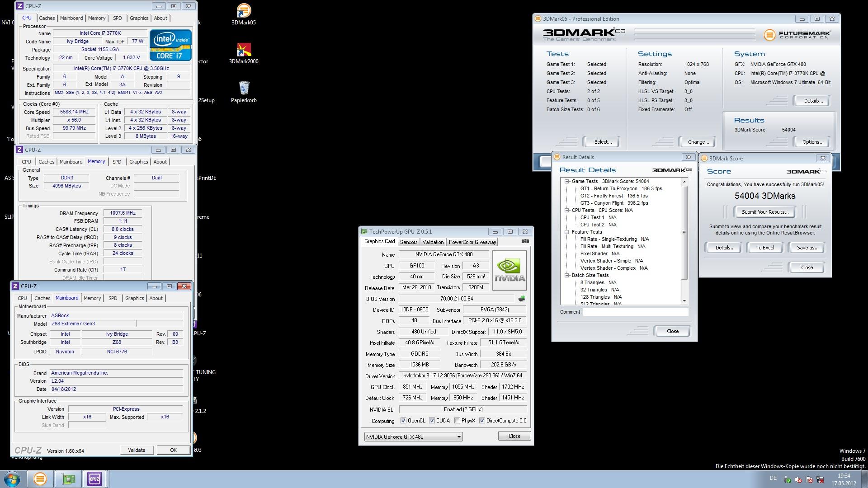Click Submit Your Results button
The width and height of the screenshot is (868, 488).
pyautogui.click(x=765, y=212)
